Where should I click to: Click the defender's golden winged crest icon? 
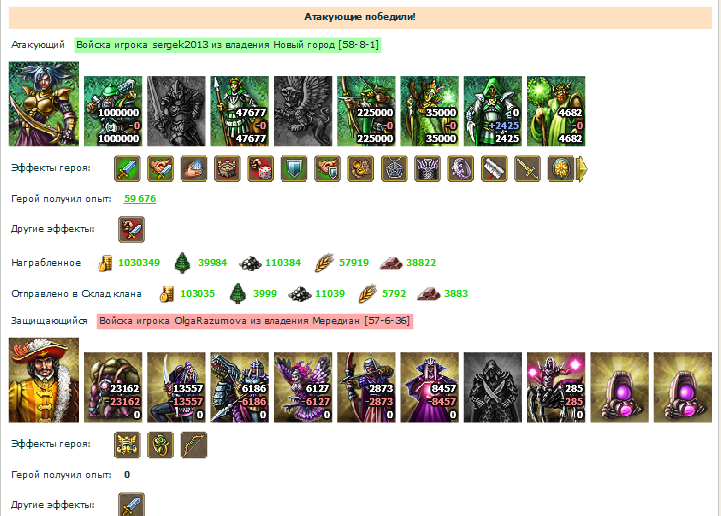point(127,445)
